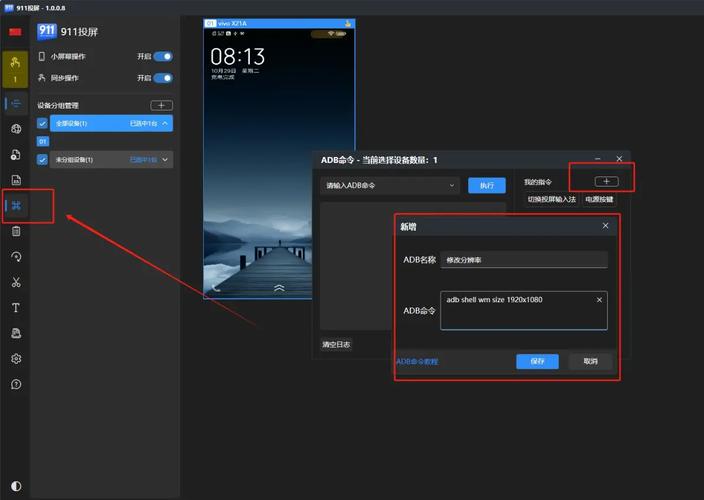The height and width of the screenshot is (500, 704).
Task: Clear the ADB命令 text field with X
Action: [599, 300]
